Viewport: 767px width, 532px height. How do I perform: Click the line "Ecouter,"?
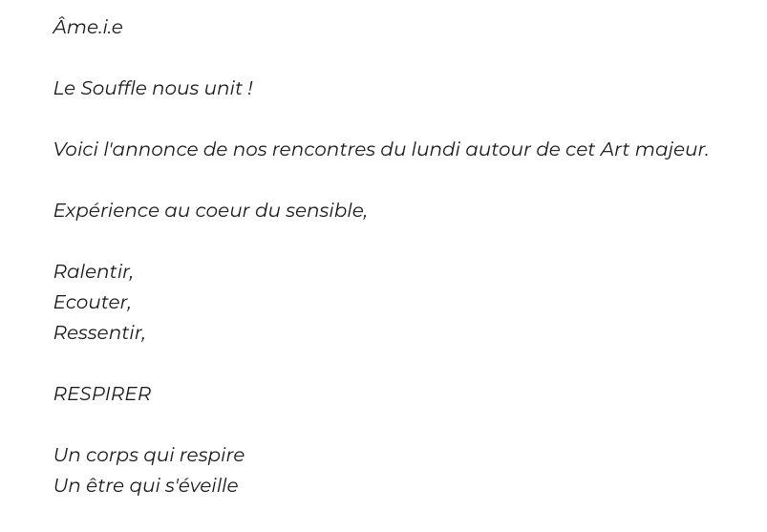[x=92, y=303]
